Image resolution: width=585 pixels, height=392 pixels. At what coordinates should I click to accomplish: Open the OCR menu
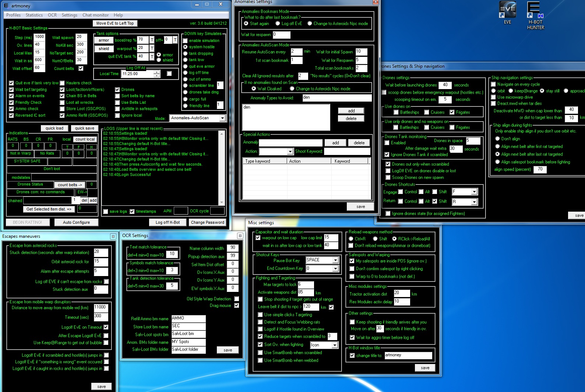click(52, 15)
